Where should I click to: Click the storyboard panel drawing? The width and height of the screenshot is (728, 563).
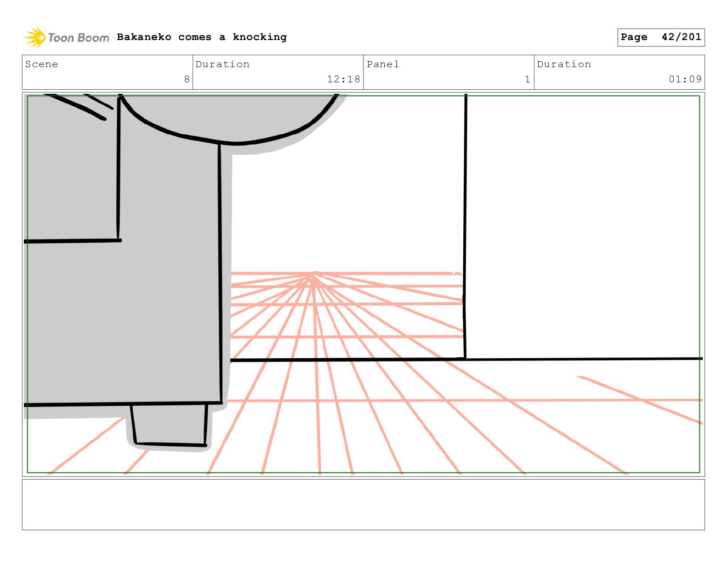363,284
